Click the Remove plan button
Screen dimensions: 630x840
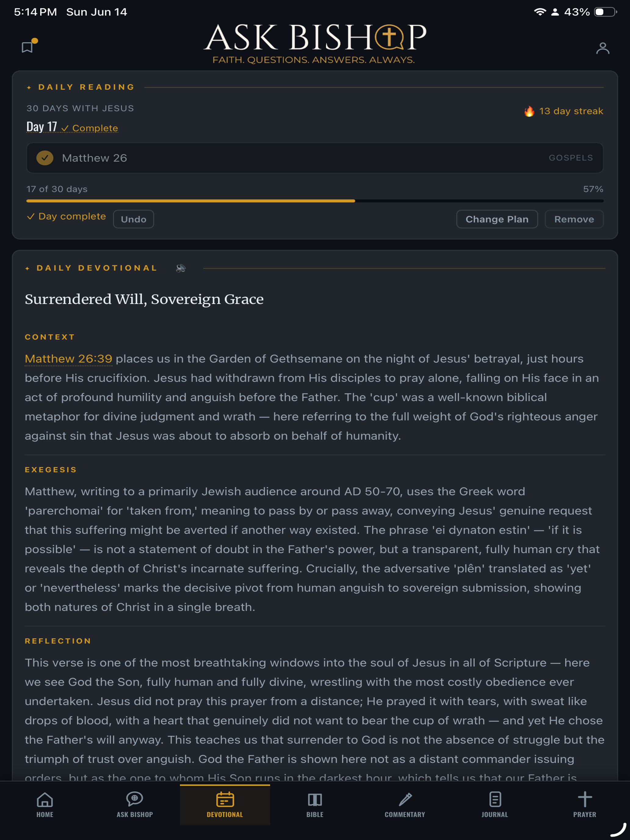coord(574,219)
